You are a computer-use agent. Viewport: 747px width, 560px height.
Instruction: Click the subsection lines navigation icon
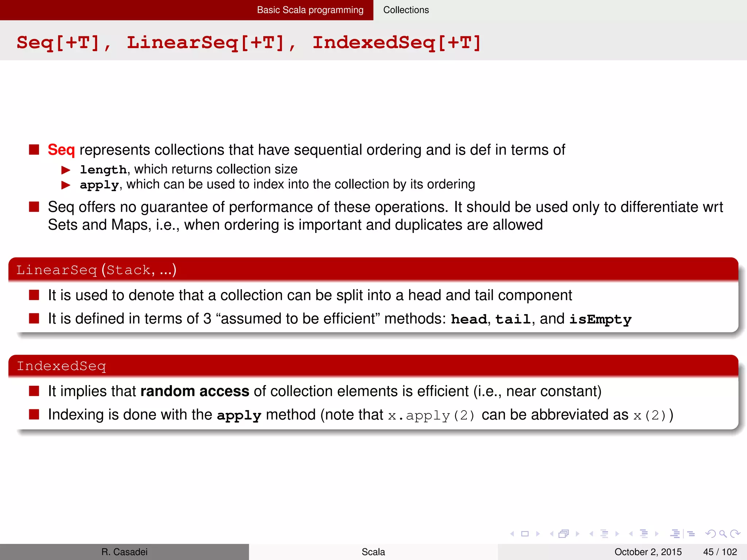[604, 534]
